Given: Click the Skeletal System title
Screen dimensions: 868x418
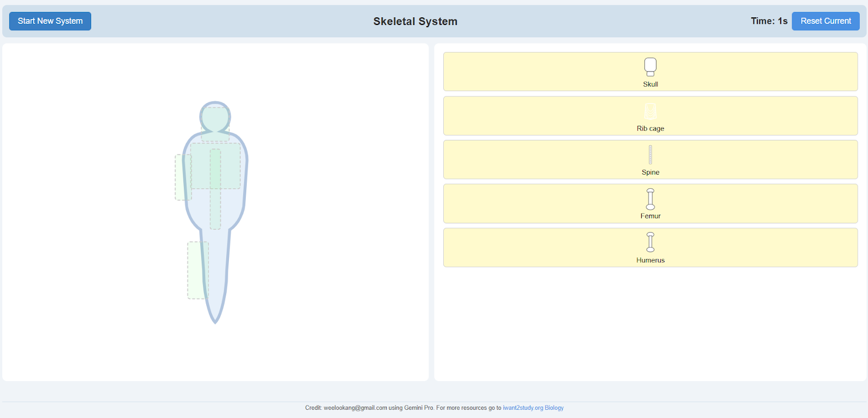Looking at the screenshot, I should pos(416,21).
